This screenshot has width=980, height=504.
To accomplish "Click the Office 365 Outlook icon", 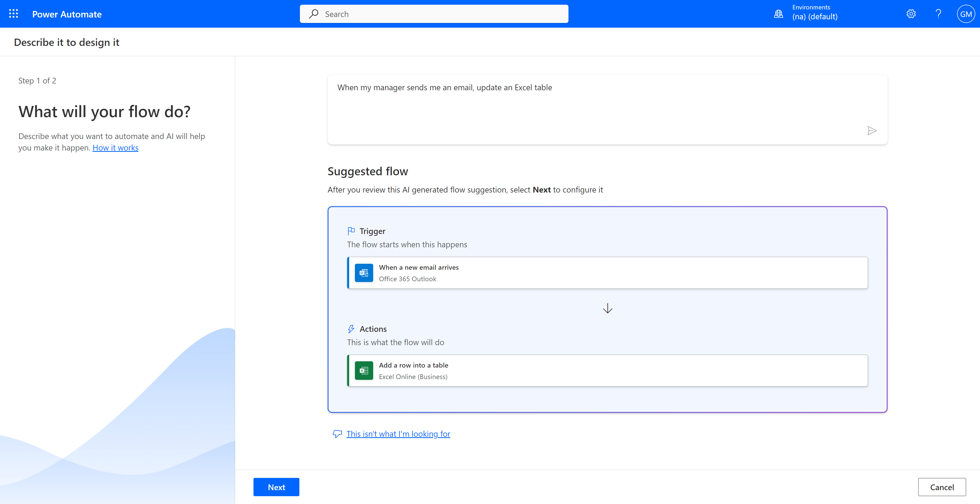I will click(364, 273).
